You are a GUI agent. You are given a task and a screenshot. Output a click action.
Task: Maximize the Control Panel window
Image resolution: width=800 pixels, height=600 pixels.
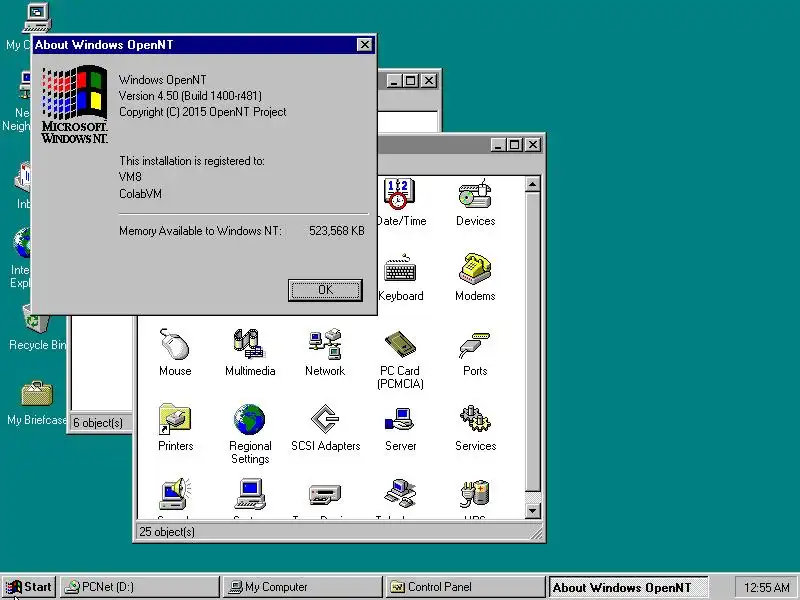point(514,145)
